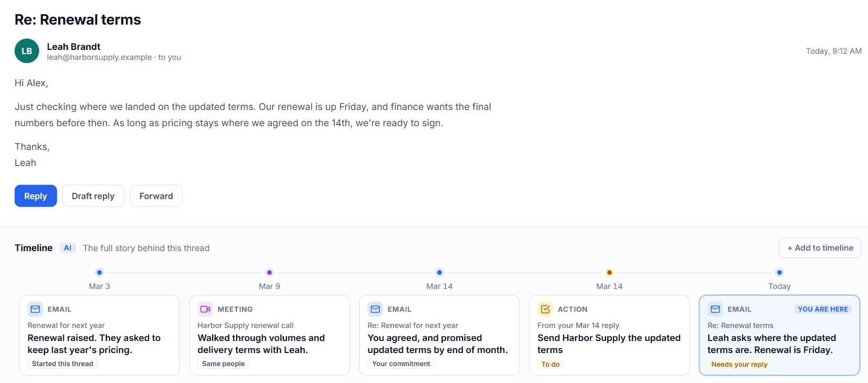Open the Harbor Supply renewal call meeting card
Screen dimensions: 868x383
[270, 335]
